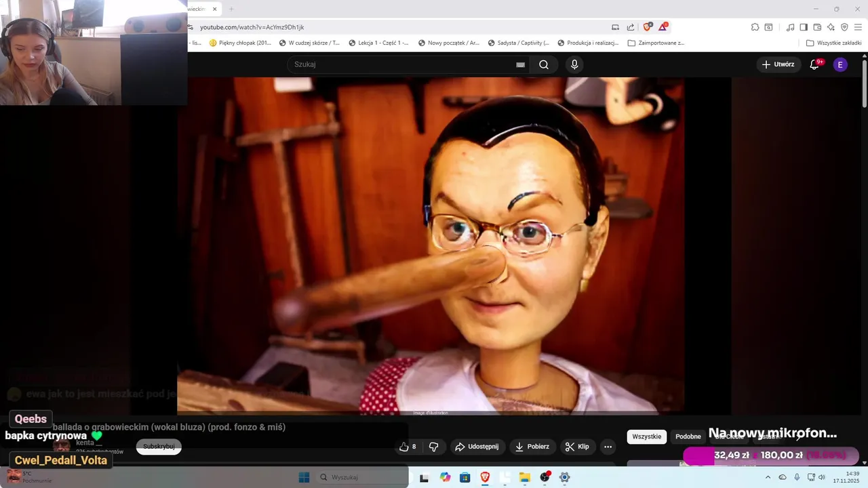Image resolution: width=868 pixels, height=488 pixels.
Task: Expand the hidden system tray icons chevron
Action: point(768,477)
